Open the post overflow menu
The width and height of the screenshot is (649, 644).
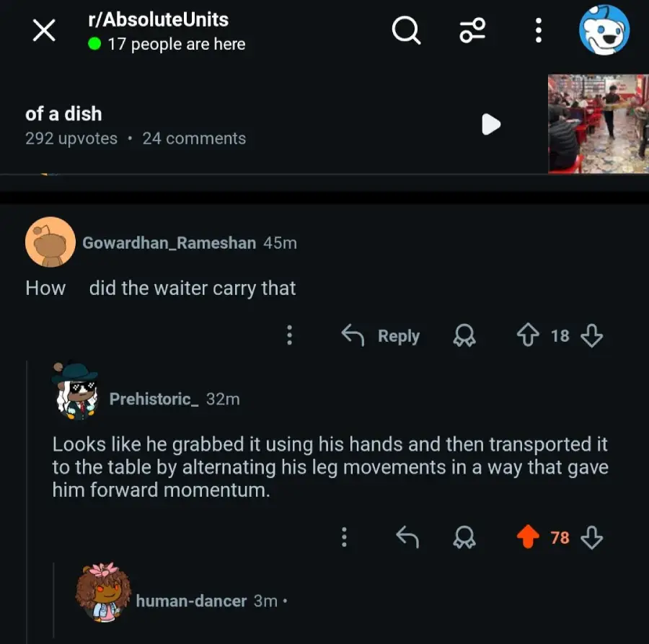(538, 30)
